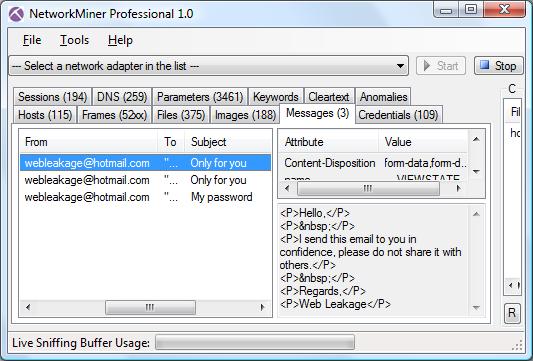
Task: Expand the network adapter dropdown list
Action: pyautogui.click(x=401, y=66)
